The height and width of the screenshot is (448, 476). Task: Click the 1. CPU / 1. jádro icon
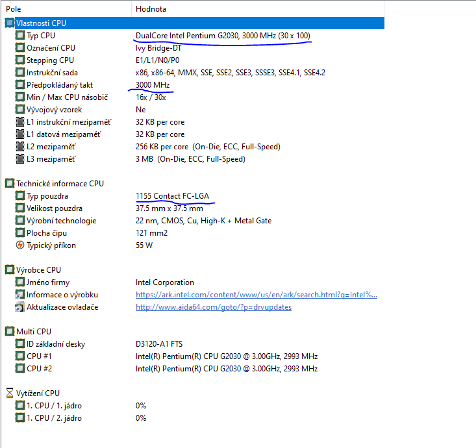tap(20, 406)
